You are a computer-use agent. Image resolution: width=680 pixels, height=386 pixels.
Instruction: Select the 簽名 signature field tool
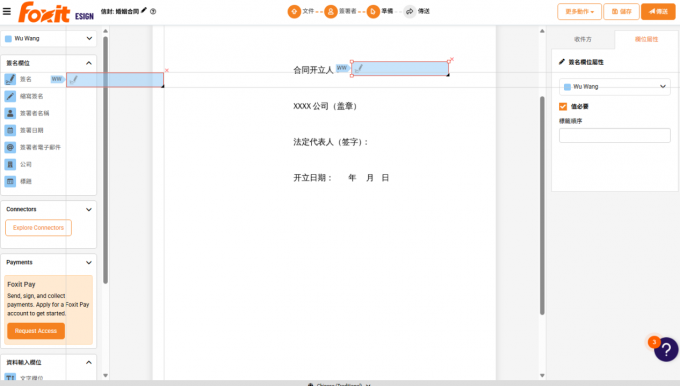click(10, 79)
